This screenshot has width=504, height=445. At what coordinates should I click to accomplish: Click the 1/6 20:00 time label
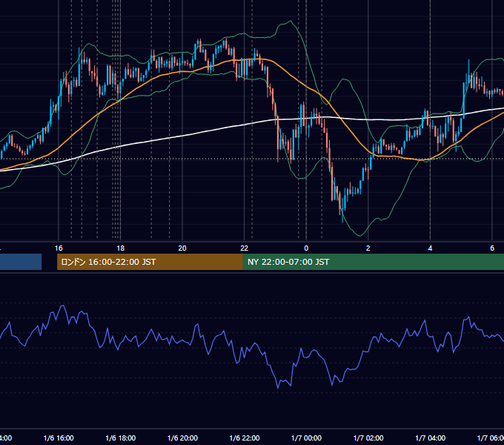click(x=182, y=438)
